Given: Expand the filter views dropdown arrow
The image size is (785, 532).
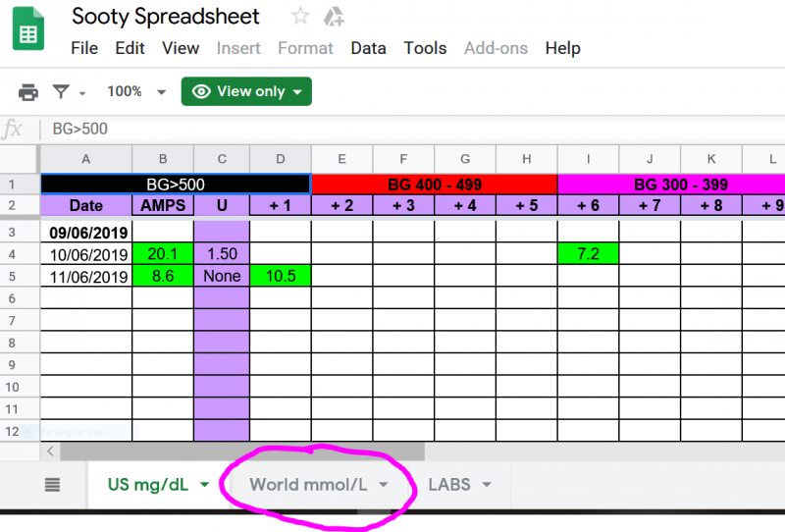Looking at the screenshot, I should point(82,93).
